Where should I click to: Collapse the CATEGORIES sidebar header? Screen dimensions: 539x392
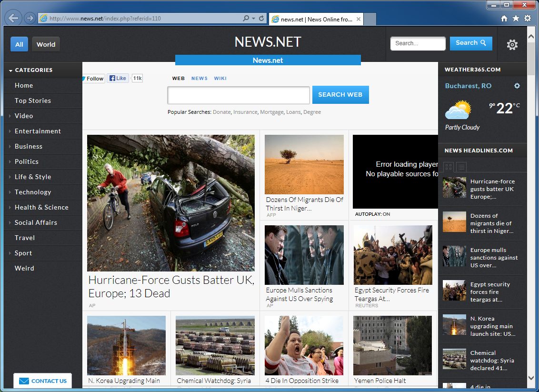[x=30, y=70]
